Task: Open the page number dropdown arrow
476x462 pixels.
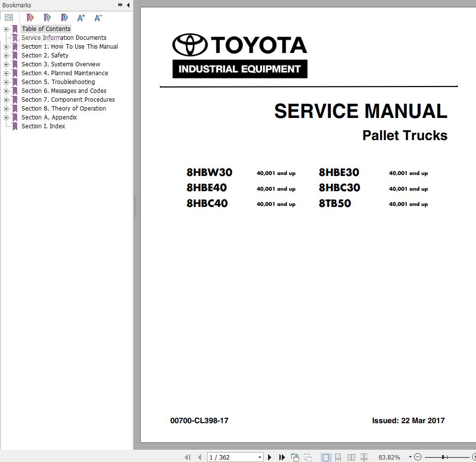Action: pos(260,457)
